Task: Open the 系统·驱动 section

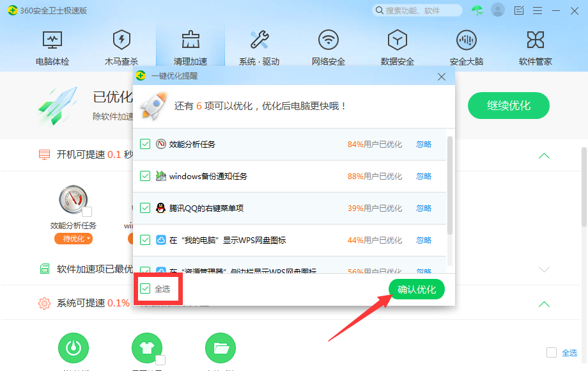Action: 259,49
